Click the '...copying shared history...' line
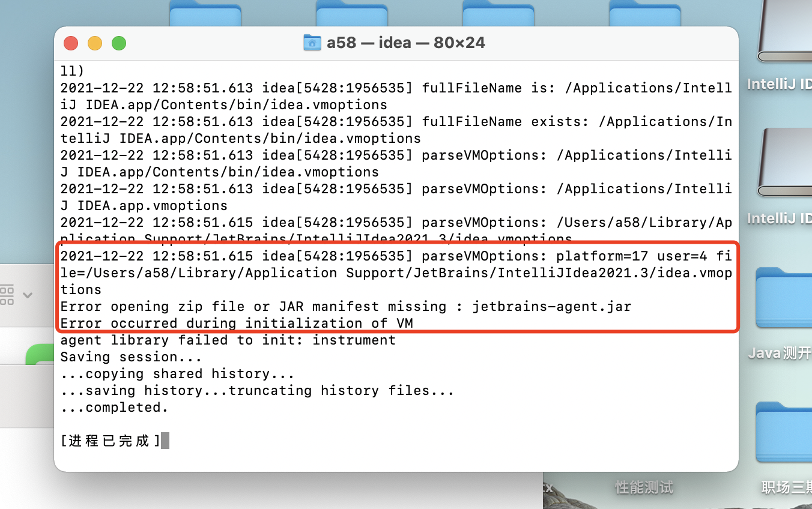The width and height of the screenshot is (812, 509). coord(178,373)
